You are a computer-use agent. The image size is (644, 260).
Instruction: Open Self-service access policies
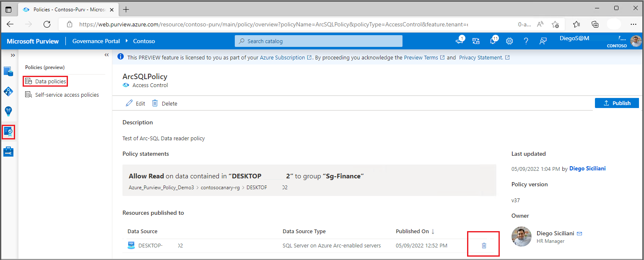pos(62,95)
